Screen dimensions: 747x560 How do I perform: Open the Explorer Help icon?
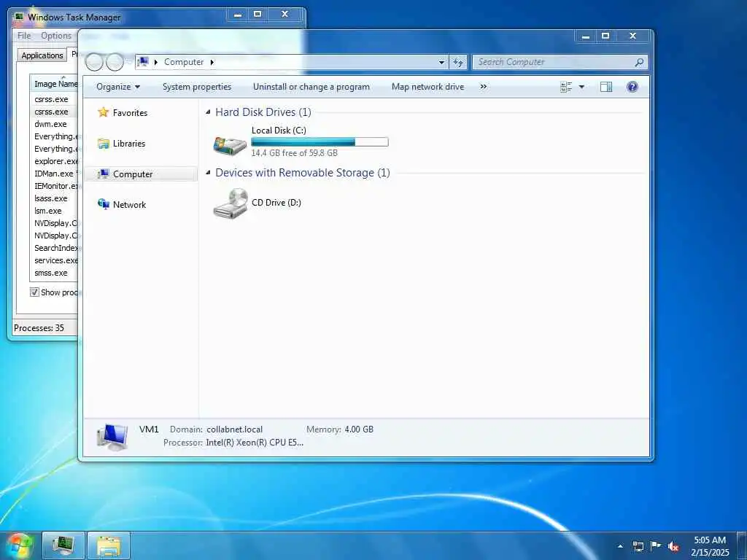[632, 87]
